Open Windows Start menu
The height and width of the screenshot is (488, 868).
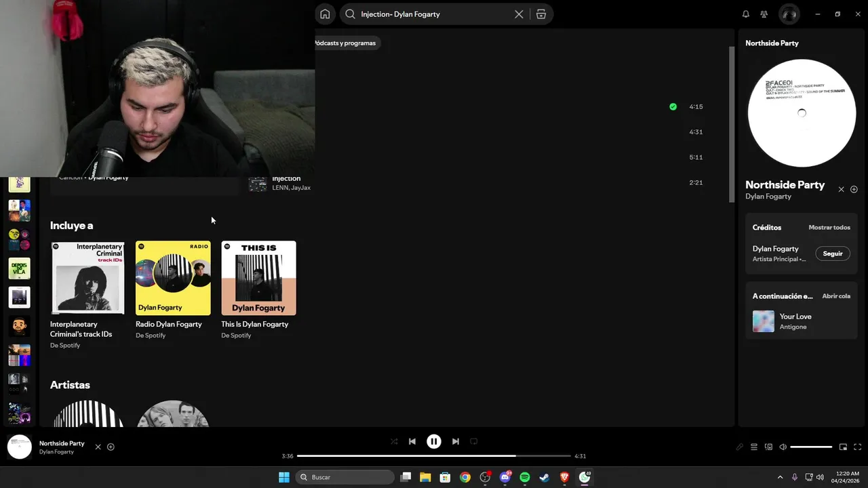coord(284,477)
